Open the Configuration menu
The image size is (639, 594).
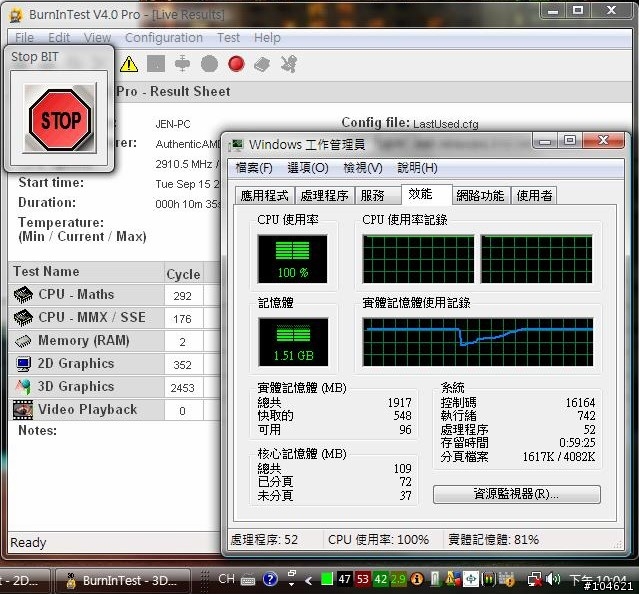164,37
